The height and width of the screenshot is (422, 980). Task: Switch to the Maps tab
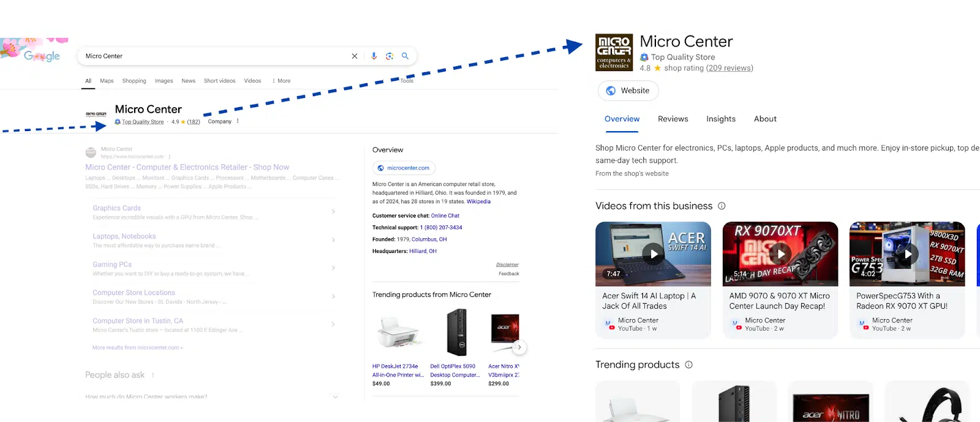coord(107,81)
